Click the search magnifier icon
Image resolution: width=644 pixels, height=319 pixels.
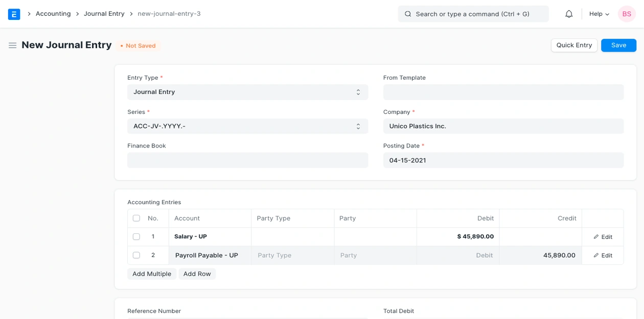click(x=408, y=14)
